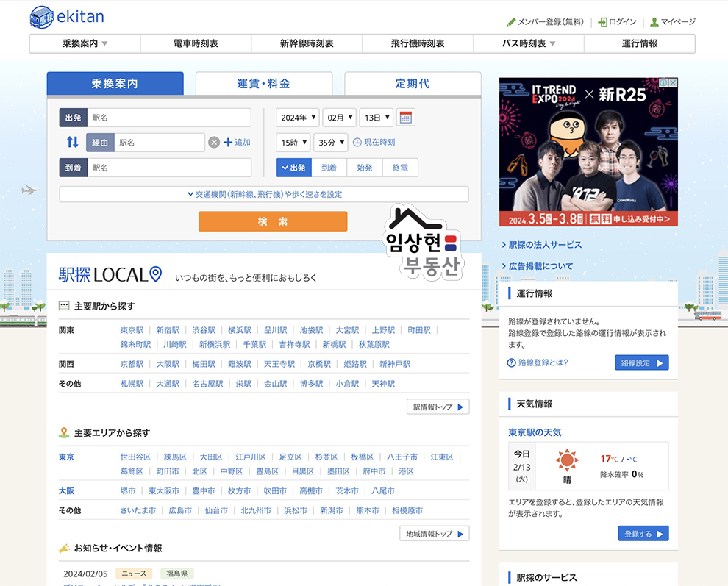Open the メンバー登録(無料) link
The height and width of the screenshot is (586, 728).
[x=551, y=22]
